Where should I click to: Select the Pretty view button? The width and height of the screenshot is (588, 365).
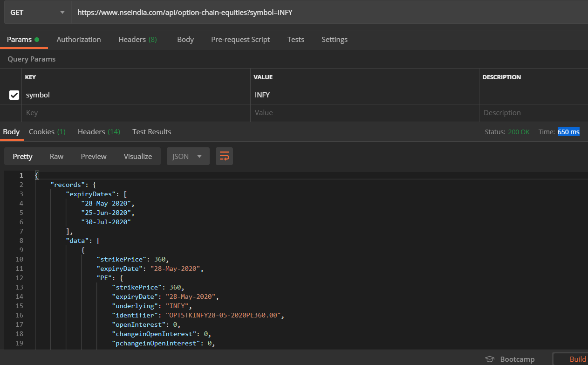coord(22,156)
